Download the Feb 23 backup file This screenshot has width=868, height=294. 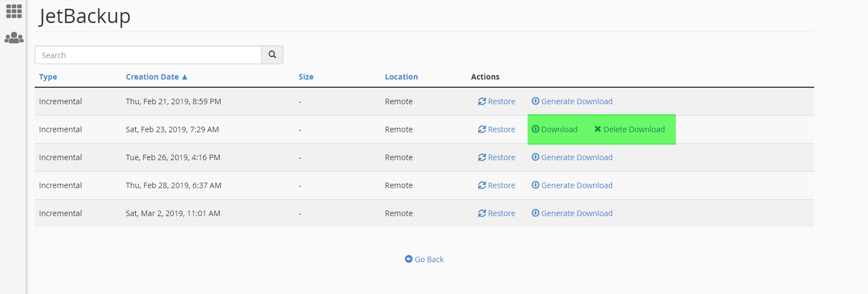click(x=555, y=129)
